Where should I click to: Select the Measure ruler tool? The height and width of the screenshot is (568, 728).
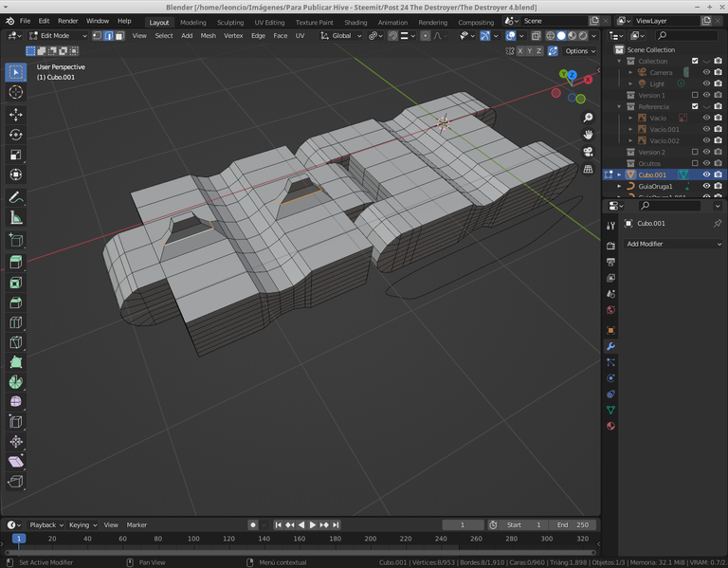click(x=15, y=218)
